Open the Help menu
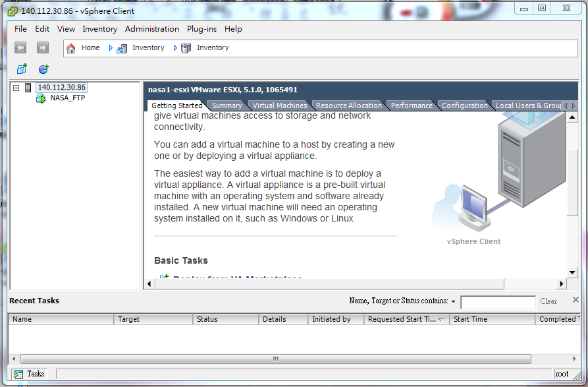Viewport: 588px width, 387px height. point(233,29)
